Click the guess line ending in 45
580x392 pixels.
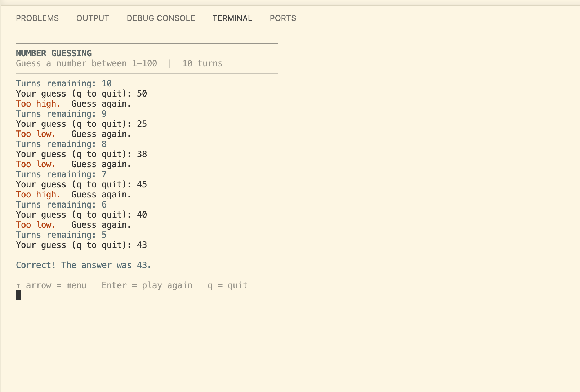click(x=81, y=184)
